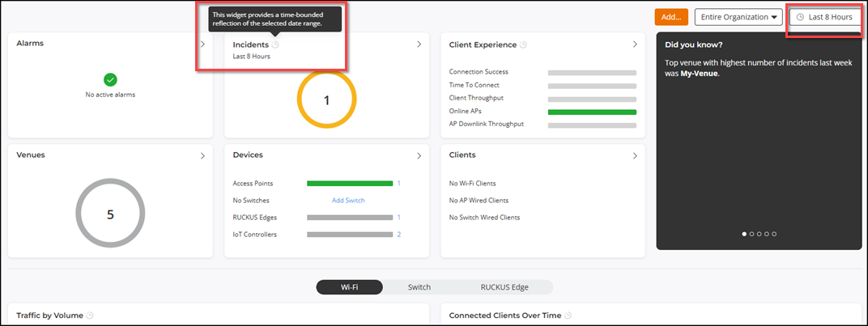
Task: Switch to the Switch tab
Action: tap(419, 287)
